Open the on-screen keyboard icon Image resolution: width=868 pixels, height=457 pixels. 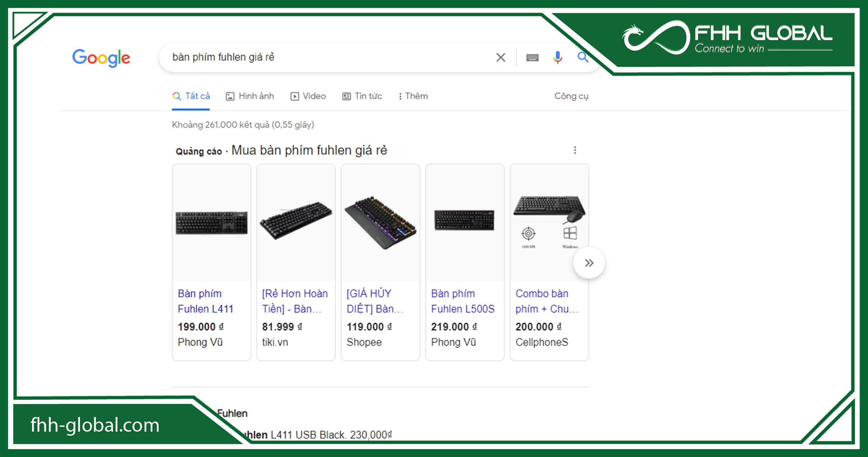click(532, 57)
